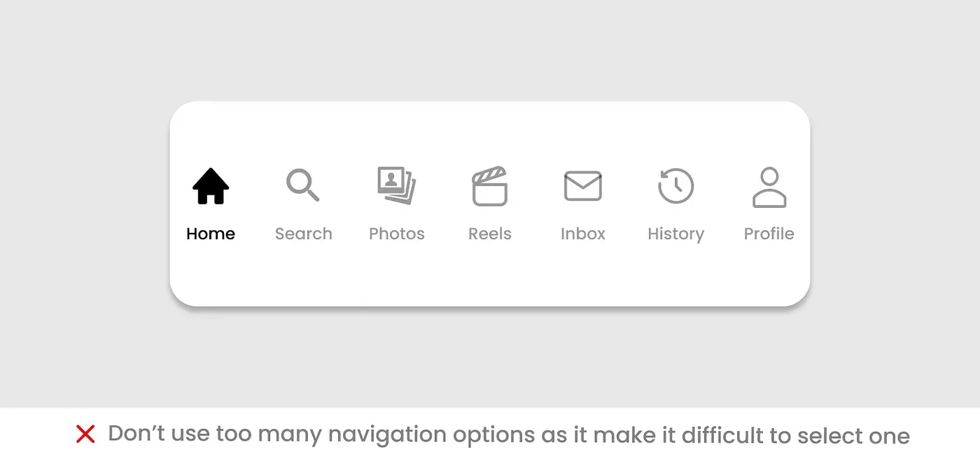This screenshot has width=980, height=452.
Task: View the History clock icon
Action: (675, 186)
